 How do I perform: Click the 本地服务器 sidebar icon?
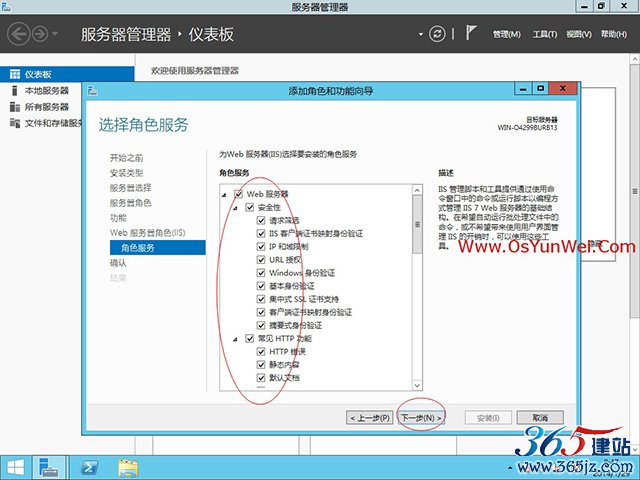coord(15,90)
